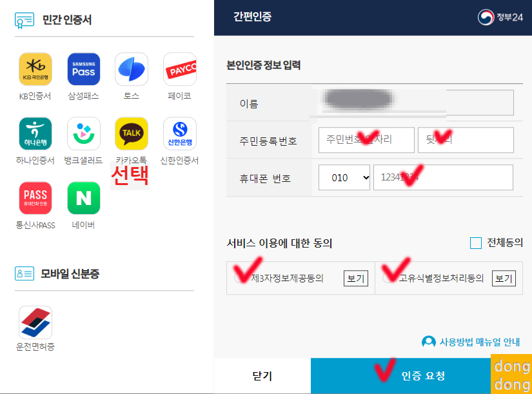532x394 pixels.
Task: Select the 통신사PASS icon
Action: 35,198
